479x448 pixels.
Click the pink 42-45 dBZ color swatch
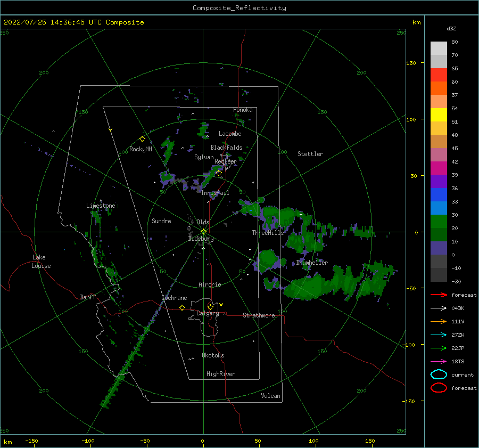(439, 154)
